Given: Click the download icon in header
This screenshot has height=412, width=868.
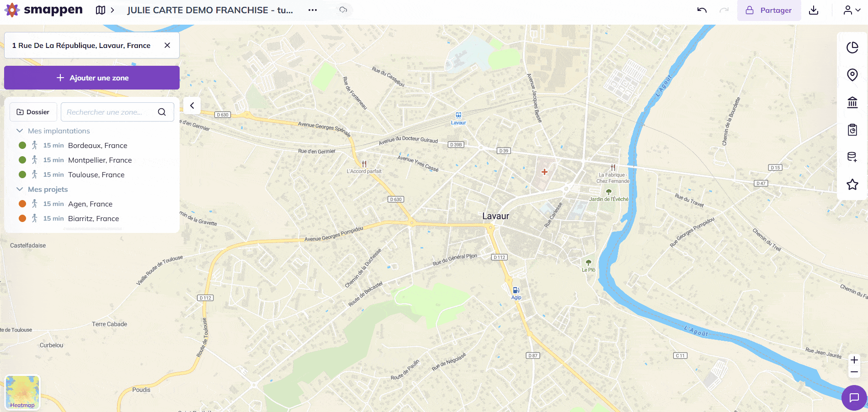Looking at the screenshot, I should tap(814, 10).
